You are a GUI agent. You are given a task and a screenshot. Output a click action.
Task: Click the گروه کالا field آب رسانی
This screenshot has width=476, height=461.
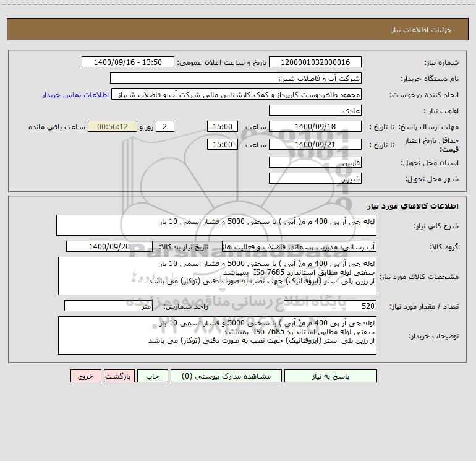click(299, 246)
